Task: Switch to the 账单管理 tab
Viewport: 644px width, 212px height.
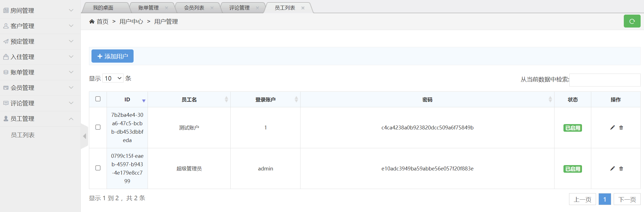Action: tap(148, 8)
